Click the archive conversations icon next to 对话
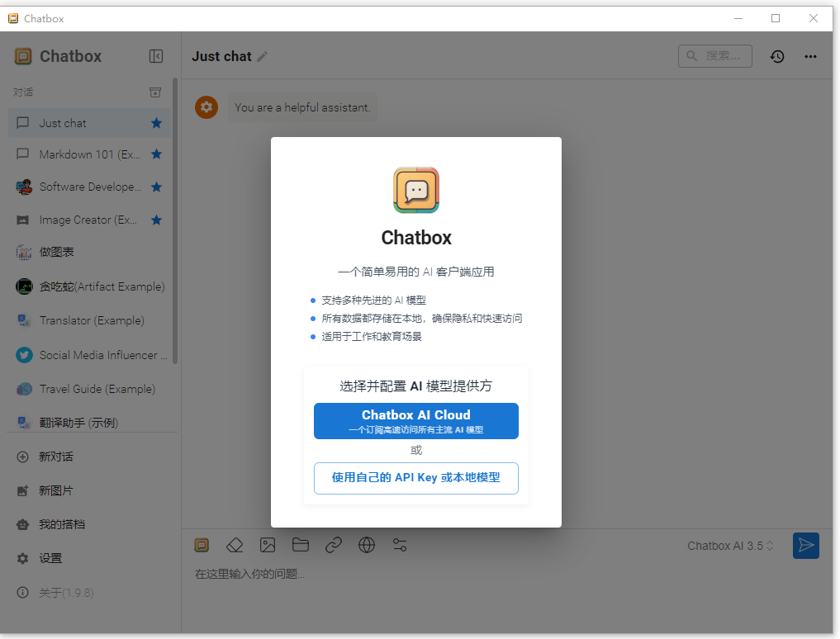 click(155, 92)
